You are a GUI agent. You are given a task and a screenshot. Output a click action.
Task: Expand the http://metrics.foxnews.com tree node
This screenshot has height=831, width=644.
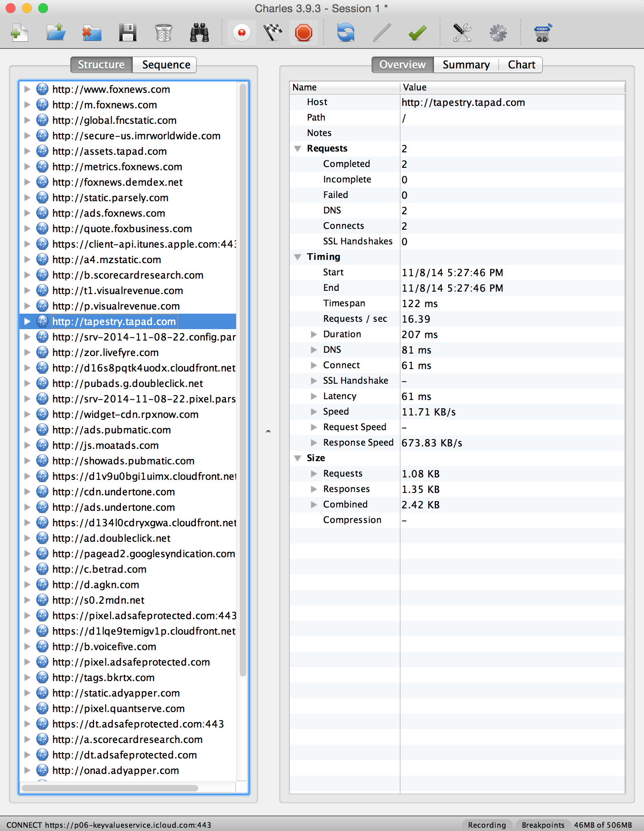(x=27, y=167)
